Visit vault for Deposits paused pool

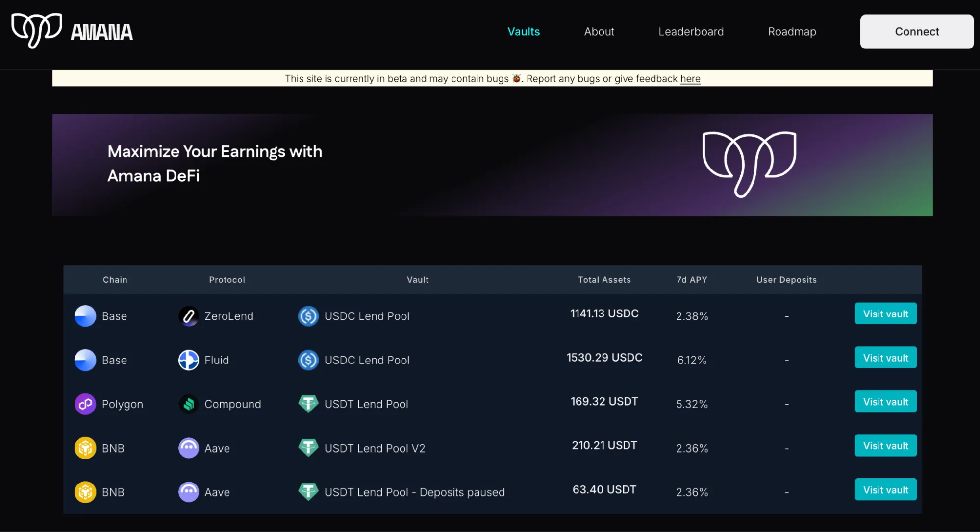coord(885,490)
